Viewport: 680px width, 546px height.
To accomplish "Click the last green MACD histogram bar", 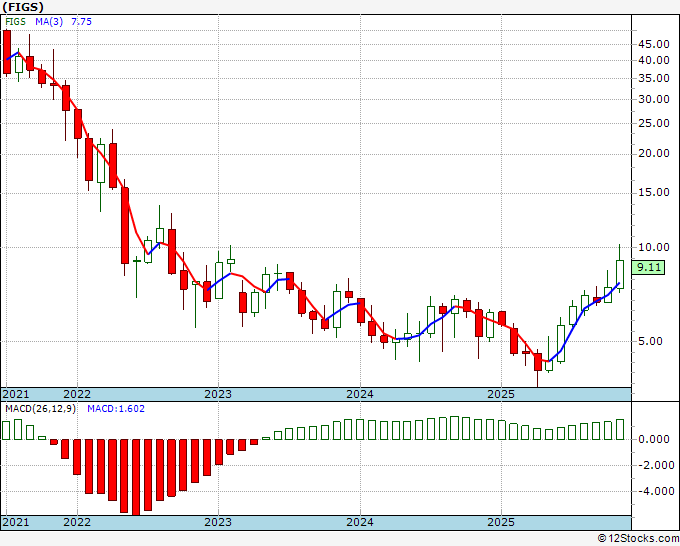I will pyautogui.click(x=620, y=429).
